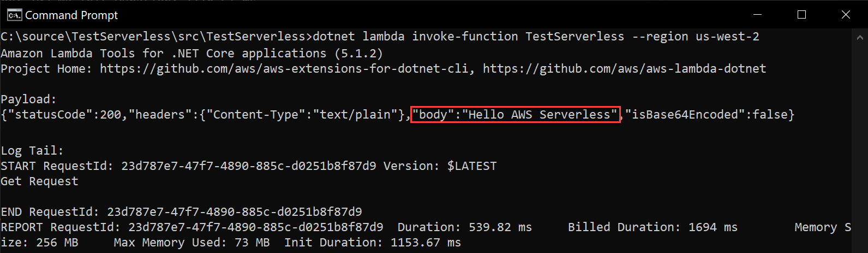Click the us-west-2 region argument

tap(727, 37)
